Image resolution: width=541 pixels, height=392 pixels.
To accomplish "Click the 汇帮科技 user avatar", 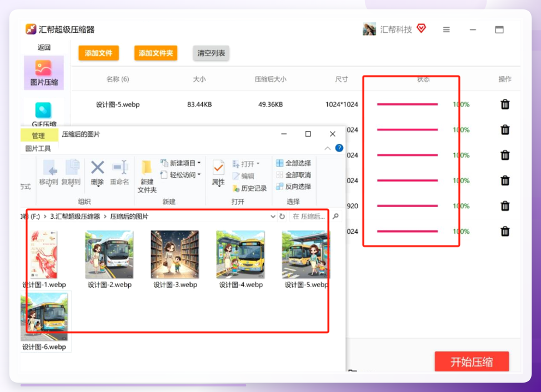I will click(369, 29).
